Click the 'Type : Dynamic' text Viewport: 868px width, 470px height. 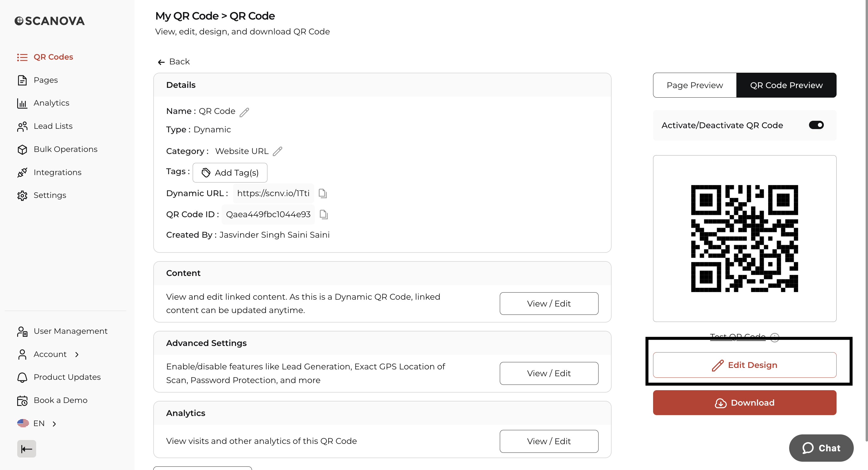(198, 130)
